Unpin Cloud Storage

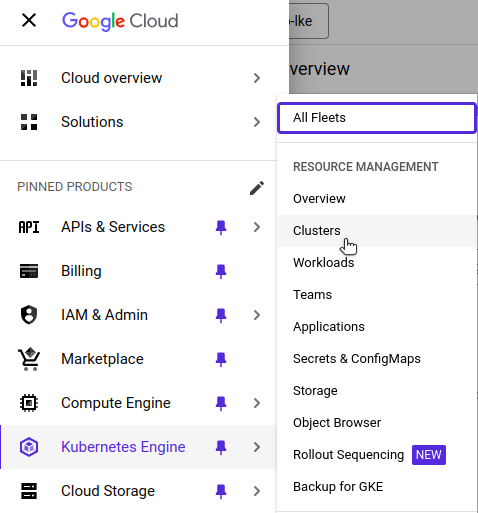click(221, 491)
